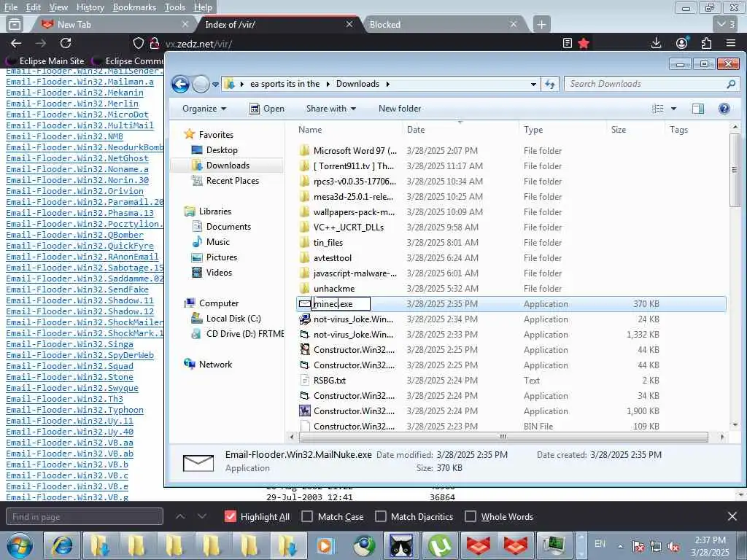Open the Tools menu
The width and height of the screenshot is (747, 560).
coord(175,7)
